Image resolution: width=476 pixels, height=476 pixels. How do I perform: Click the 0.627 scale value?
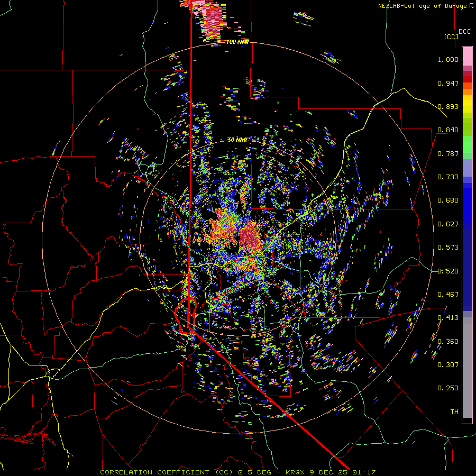(448, 224)
